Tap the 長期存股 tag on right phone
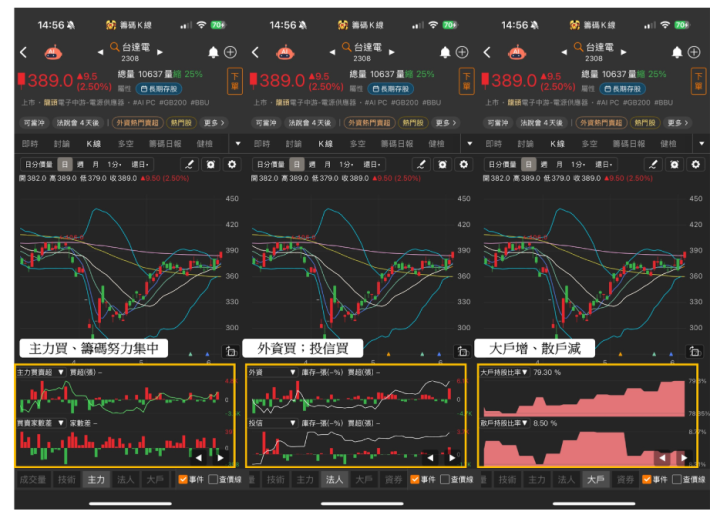Image resolution: width=720 pixels, height=518 pixels. click(x=624, y=89)
